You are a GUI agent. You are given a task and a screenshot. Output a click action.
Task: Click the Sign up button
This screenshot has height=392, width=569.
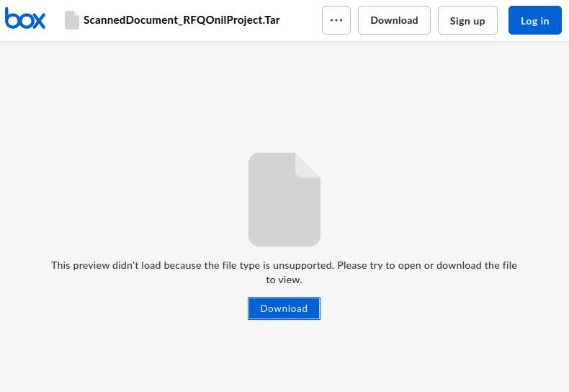[467, 20]
